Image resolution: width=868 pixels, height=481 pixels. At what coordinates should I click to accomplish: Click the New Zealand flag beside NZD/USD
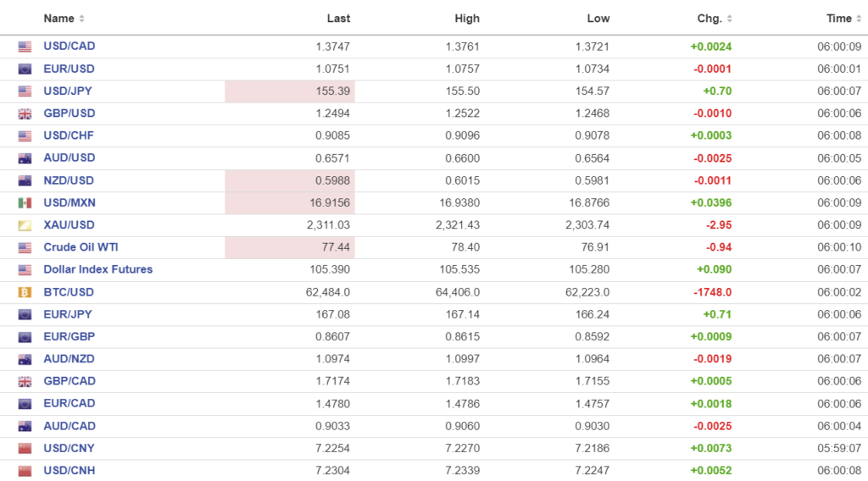tap(25, 181)
